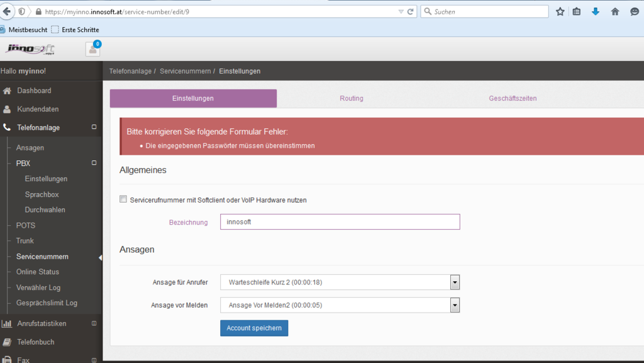Collapse the Telefonanlage section toggle
This screenshot has height=363, width=644.
point(94,127)
